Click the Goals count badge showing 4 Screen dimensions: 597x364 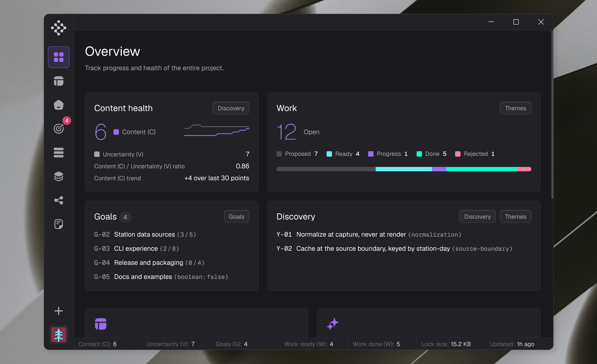pyautogui.click(x=125, y=217)
